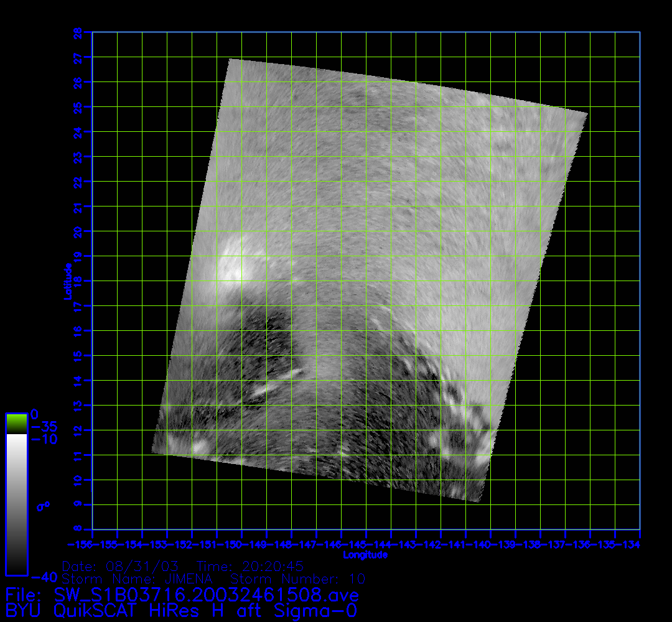The image size is (672, 622).
Task: Select the file name SW_S1B03716.20032461508.ave text
Action: [x=207, y=594]
